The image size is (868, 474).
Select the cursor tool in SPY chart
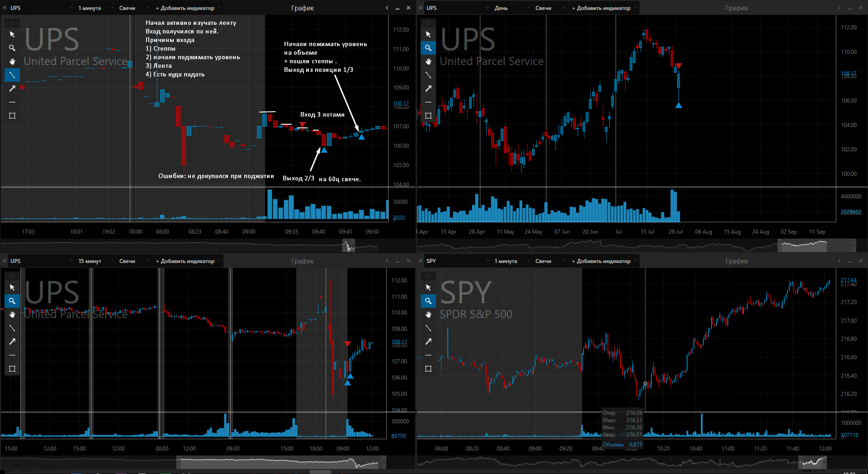tap(428, 287)
